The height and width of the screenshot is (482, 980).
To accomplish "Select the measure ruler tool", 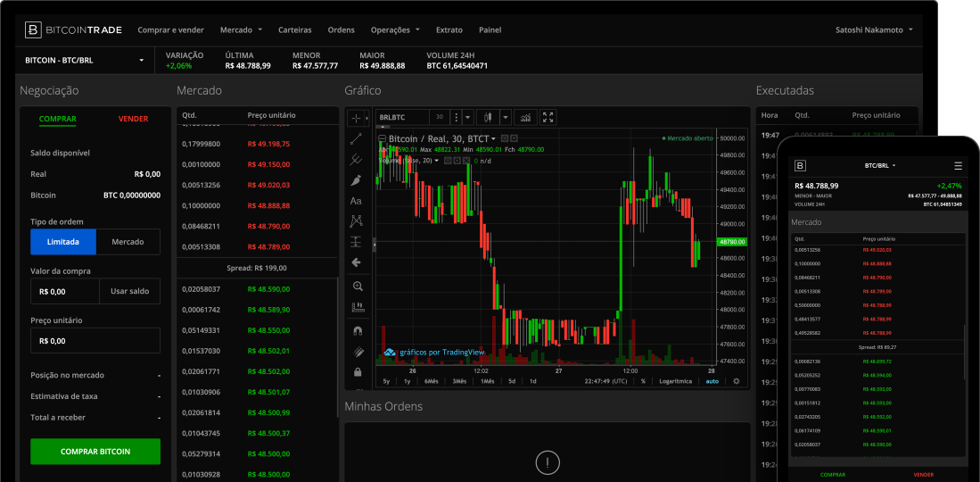I will point(358,307).
